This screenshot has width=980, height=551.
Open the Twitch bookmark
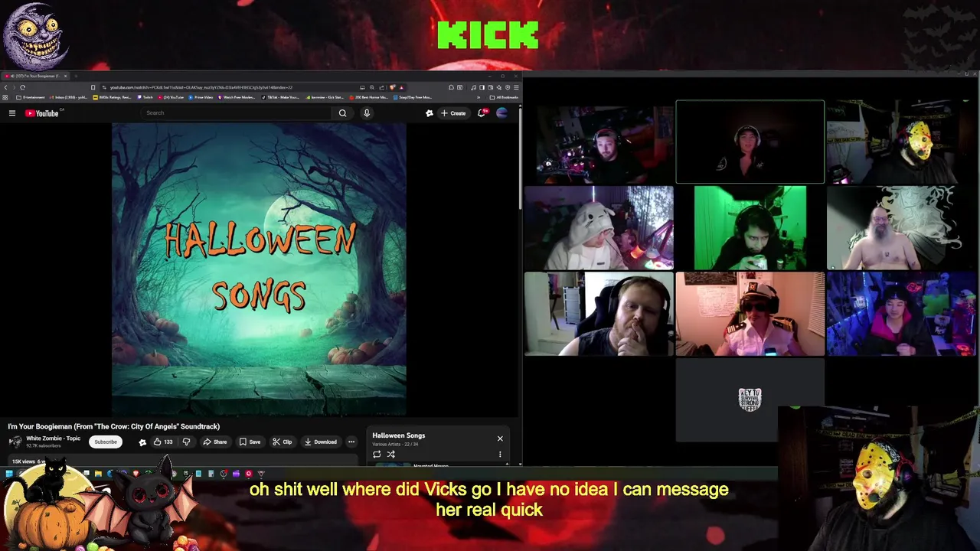(145, 97)
